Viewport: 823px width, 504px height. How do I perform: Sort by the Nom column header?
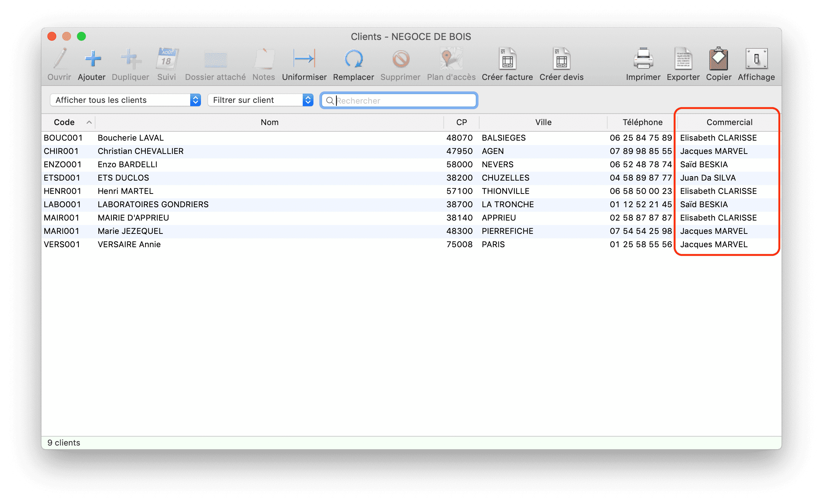(x=269, y=122)
